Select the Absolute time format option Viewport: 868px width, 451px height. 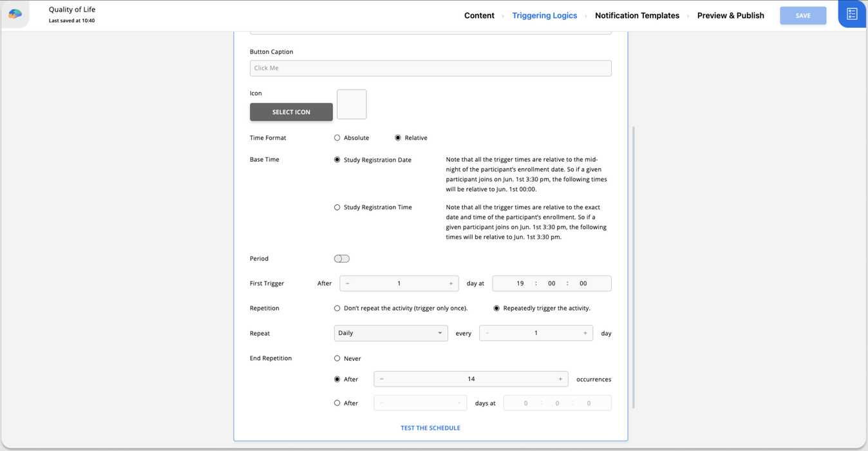click(337, 138)
